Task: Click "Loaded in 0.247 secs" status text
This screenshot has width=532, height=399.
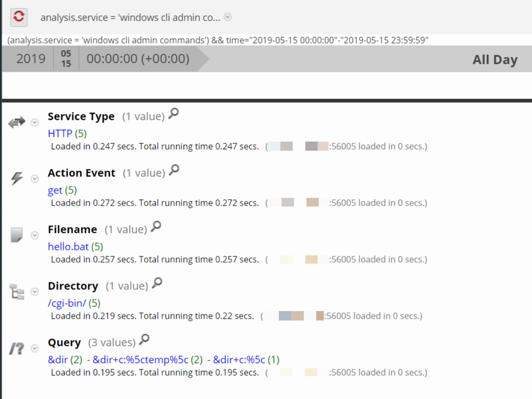Action: coord(94,146)
